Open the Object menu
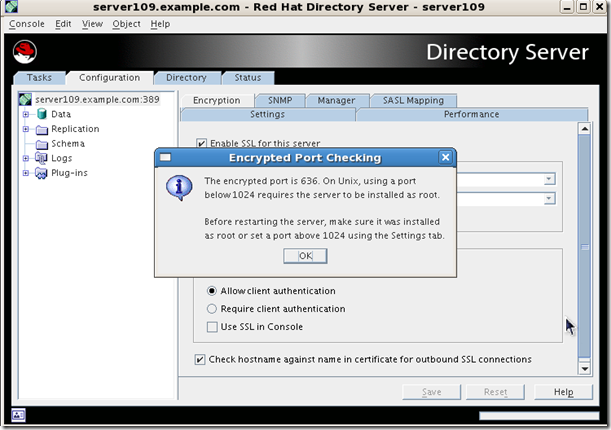 [x=126, y=24]
